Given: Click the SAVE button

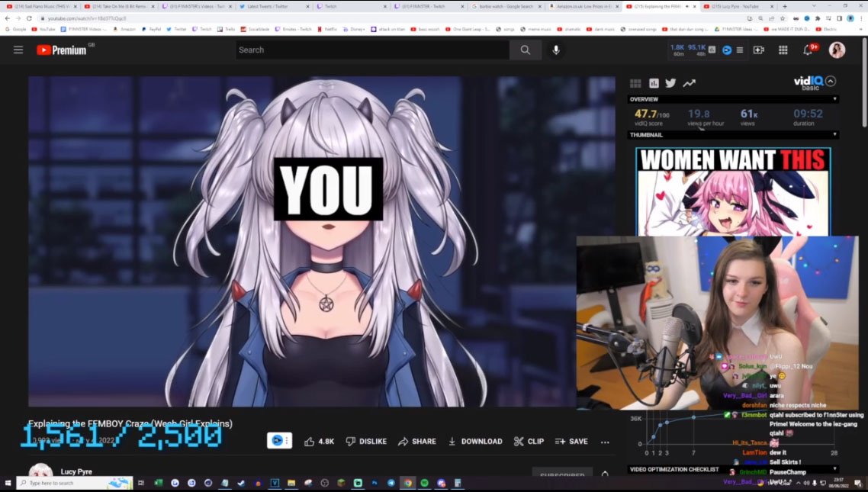Looking at the screenshot, I should 571,441.
